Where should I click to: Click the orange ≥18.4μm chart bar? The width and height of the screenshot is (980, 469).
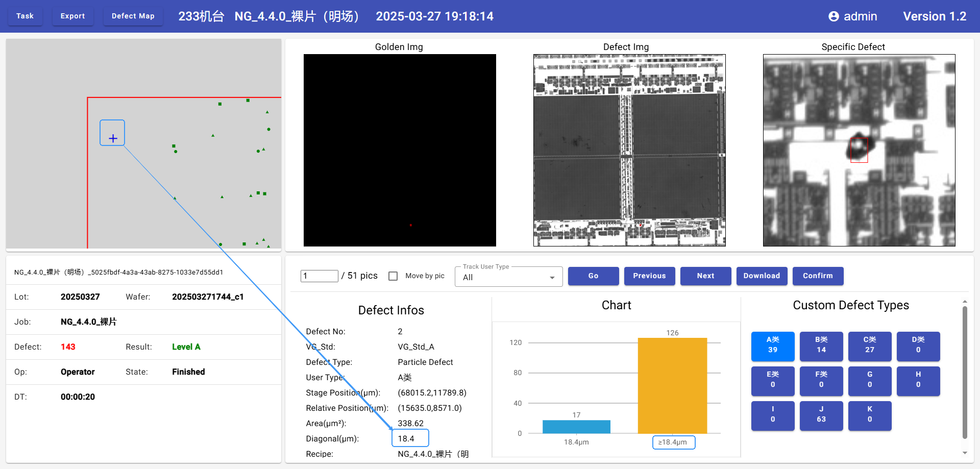672,385
